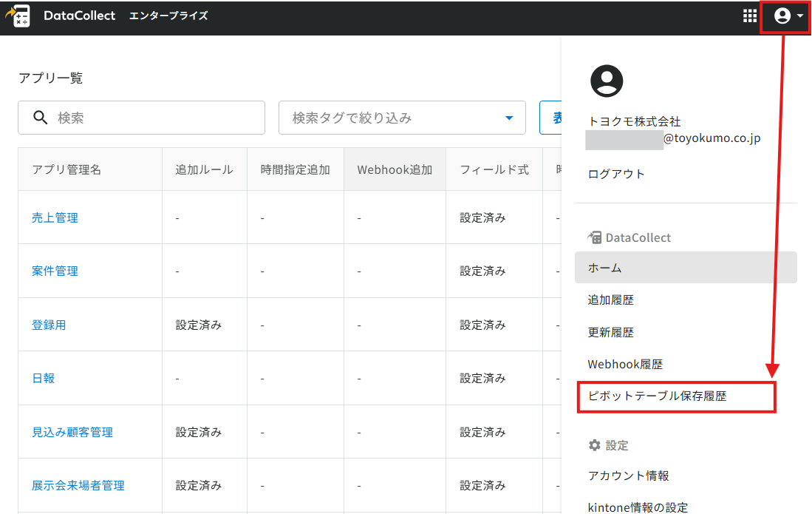The image size is (812, 514).
Task: Open ピボットテーブル保存履歴 menu item
Action: point(657,396)
